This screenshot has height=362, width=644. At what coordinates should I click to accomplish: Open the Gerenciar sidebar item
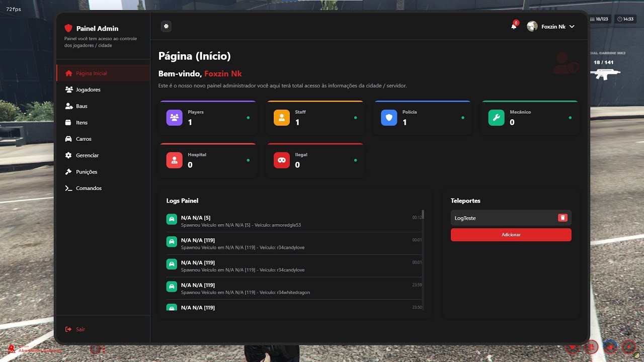click(103, 155)
